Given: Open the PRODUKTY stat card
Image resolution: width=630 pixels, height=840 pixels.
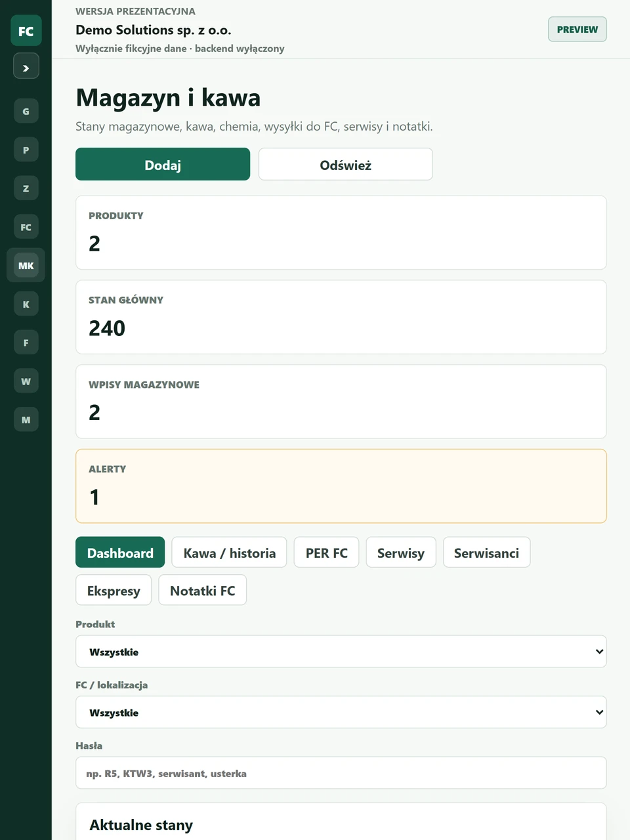Looking at the screenshot, I should pos(341,233).
